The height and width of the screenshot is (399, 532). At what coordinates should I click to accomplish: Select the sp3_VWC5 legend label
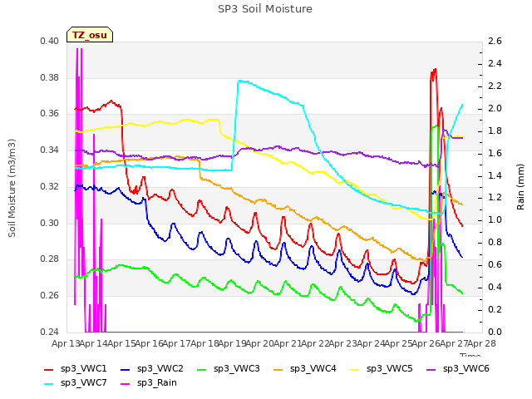[390, 369]
